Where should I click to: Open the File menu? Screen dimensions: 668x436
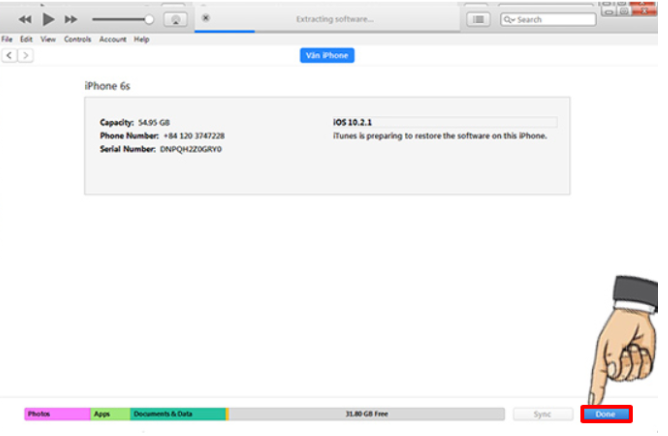(7, 39)
